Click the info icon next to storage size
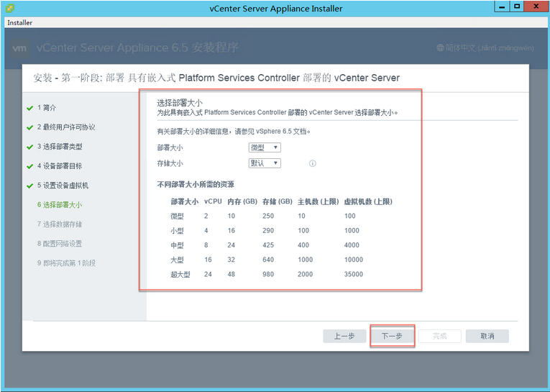This screenshot has height=392, width=550. pos(312,163)
